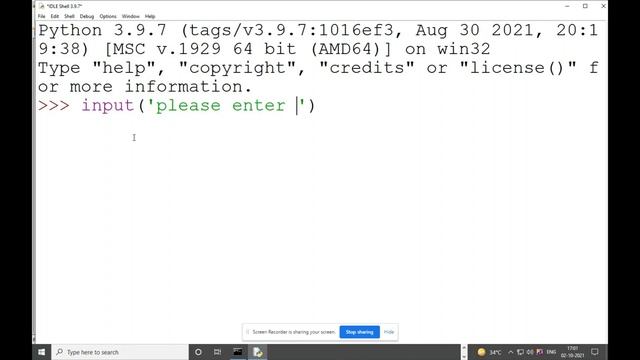This screenshot has width=640, height=360.
Task: Open the File menu in IDLE
Action: coord(42,16)
